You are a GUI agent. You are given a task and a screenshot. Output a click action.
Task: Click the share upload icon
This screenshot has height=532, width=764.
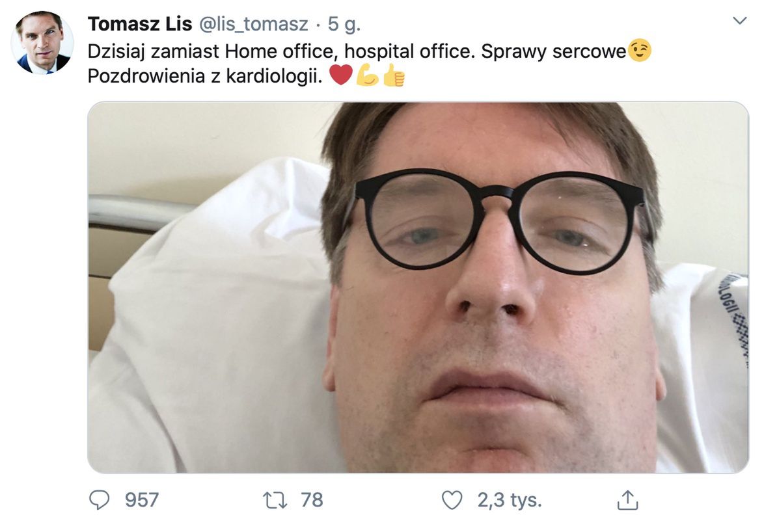coord(627,499)
